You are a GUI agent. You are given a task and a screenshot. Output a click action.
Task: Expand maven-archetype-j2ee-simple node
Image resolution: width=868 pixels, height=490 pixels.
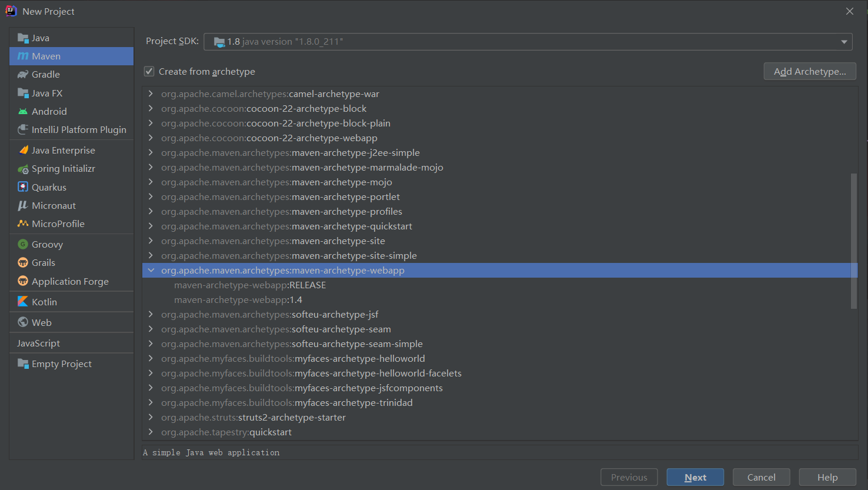[151, 153]
